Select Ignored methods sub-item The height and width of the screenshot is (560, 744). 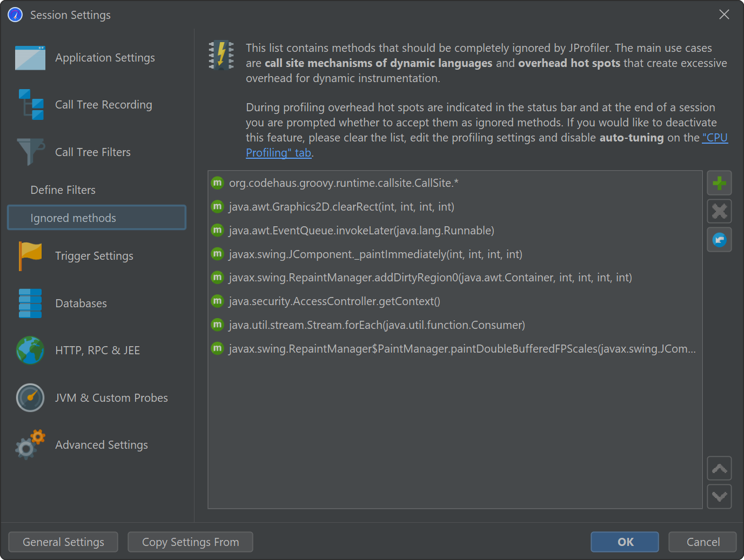coord(97,218)
